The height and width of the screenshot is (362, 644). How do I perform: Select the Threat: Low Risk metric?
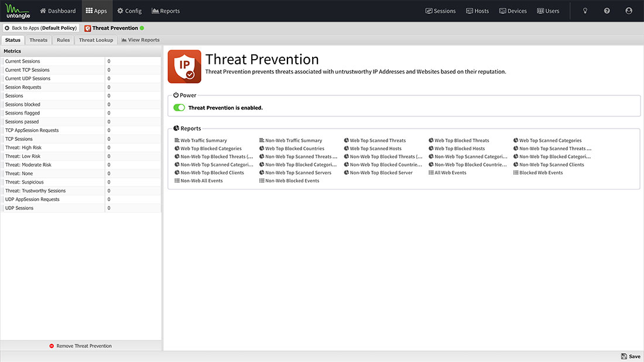point(81,156)
